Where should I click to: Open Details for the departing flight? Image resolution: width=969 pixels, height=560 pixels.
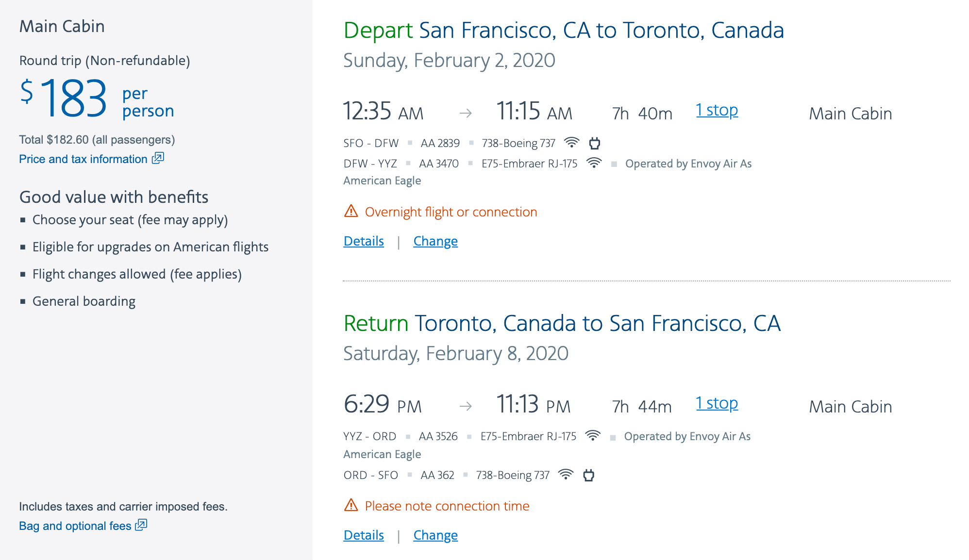coord(364,241)
